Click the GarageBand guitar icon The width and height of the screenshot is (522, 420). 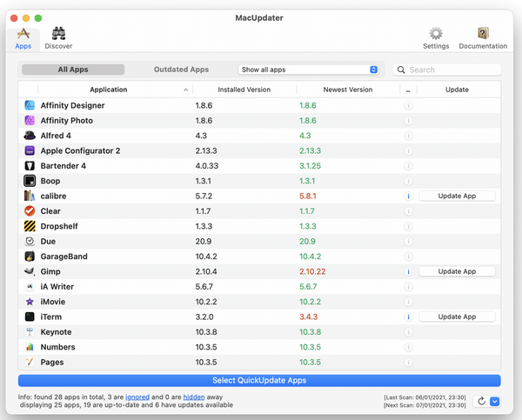[x=30, y=257]
